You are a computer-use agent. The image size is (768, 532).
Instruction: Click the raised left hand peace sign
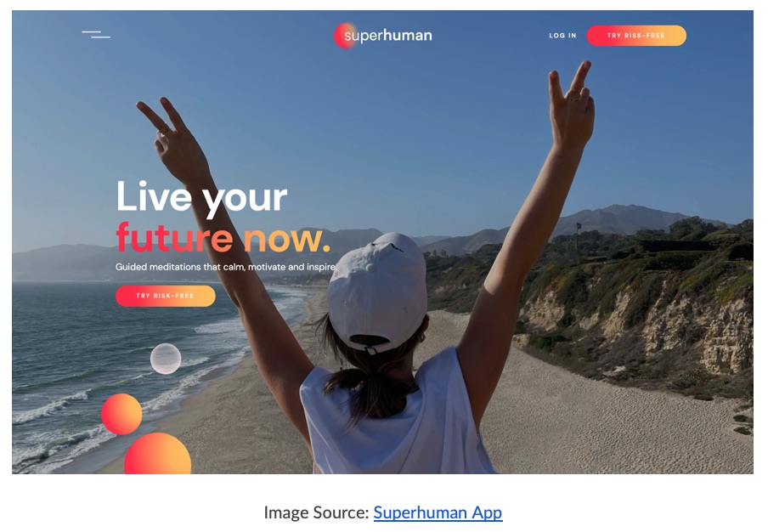tap(172, 139)
